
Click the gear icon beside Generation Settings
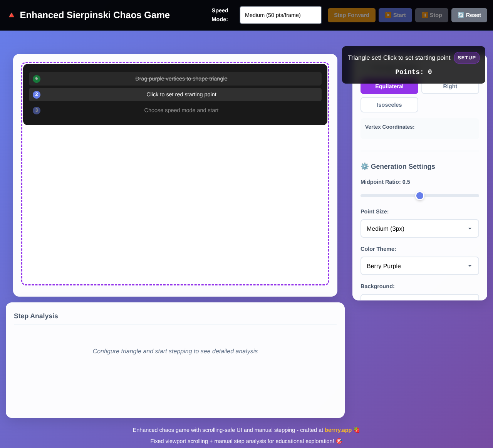364,166
